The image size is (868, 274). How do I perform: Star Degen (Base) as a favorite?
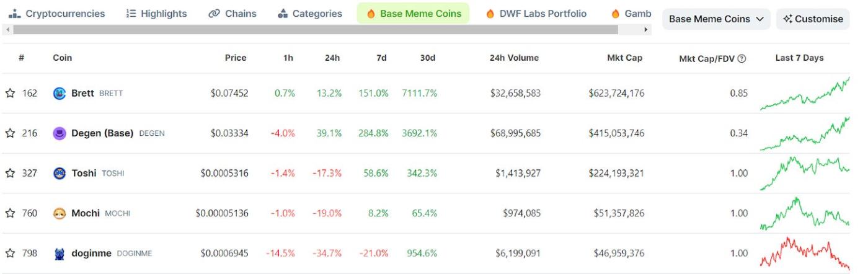point(10,133)
